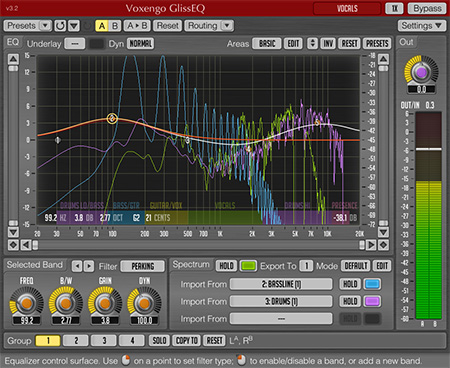450x368 pixels.
Task: Open the Underlay selector
Action: [75, 44]
